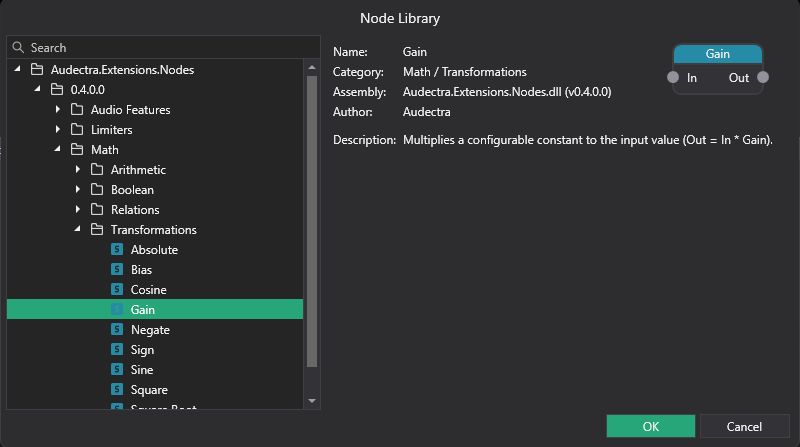
Task: Select the Negate node label
Action: (150, 330)
